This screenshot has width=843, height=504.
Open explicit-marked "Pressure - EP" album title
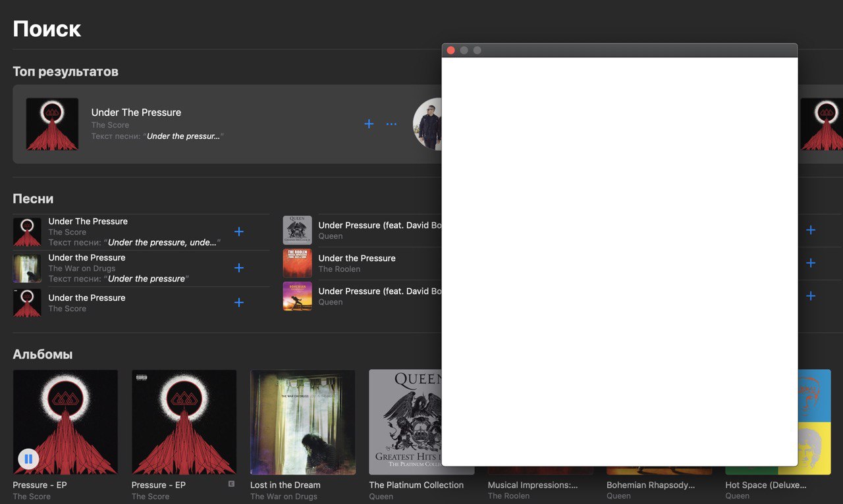point(159,485)
